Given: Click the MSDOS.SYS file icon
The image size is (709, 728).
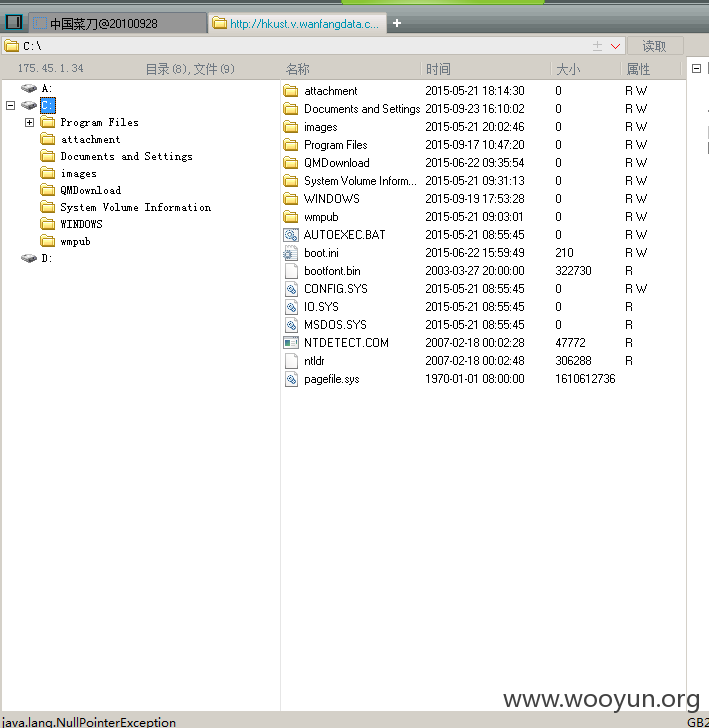Looking at the screenshot, I should 291,325.
